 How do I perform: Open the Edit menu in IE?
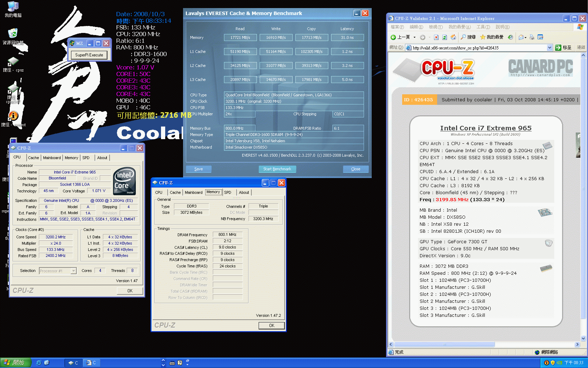coord(416,27)
